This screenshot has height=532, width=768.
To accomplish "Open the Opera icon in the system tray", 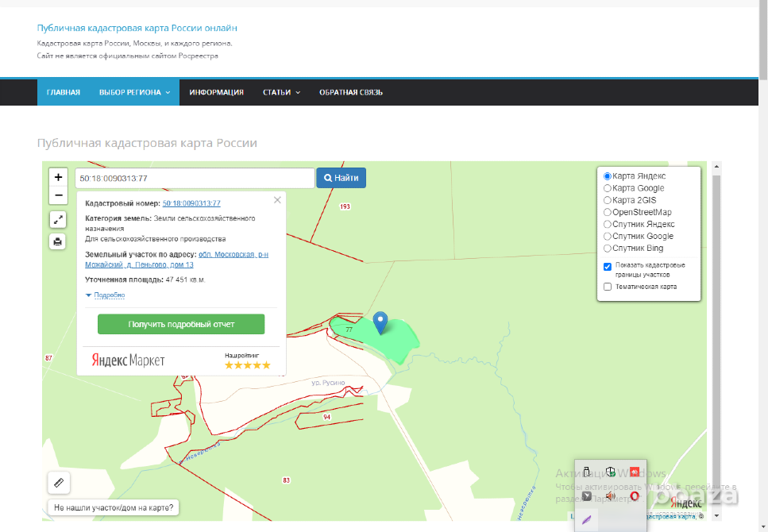I will pos(634,496).
